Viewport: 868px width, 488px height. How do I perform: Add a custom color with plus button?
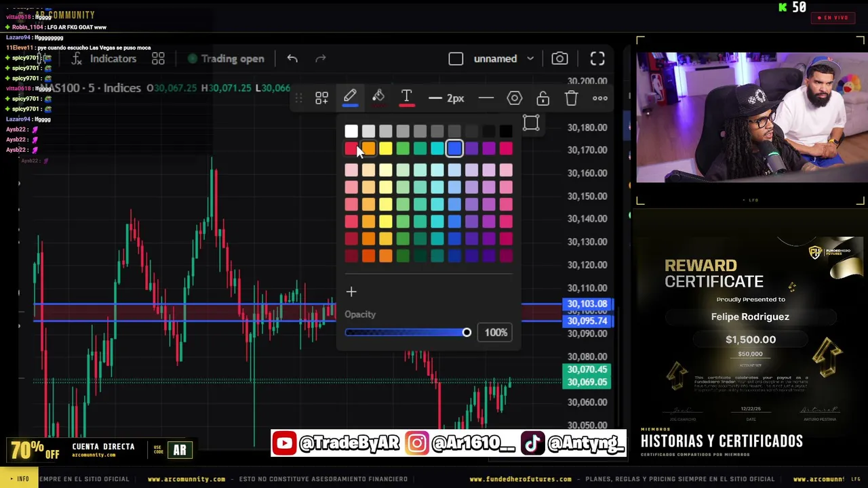[x=351, y=292]
